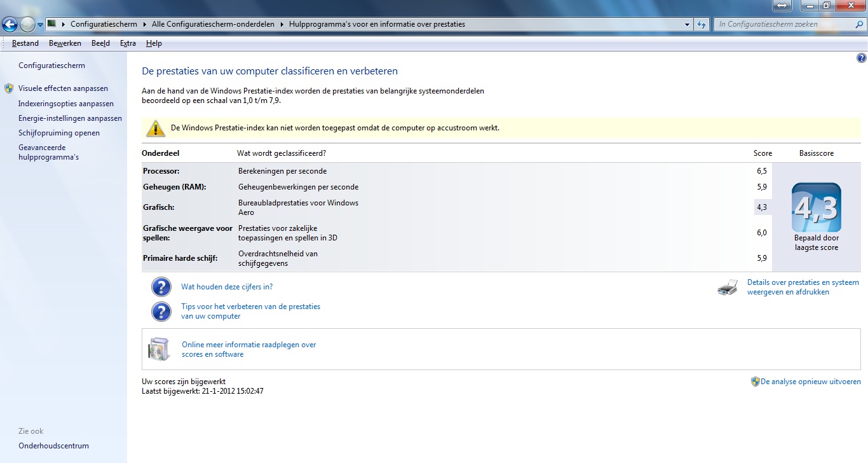Screen dimensions: 868x463
Task: Open the 'Schijfopruiming openen' link
Action: click(59, 133)
